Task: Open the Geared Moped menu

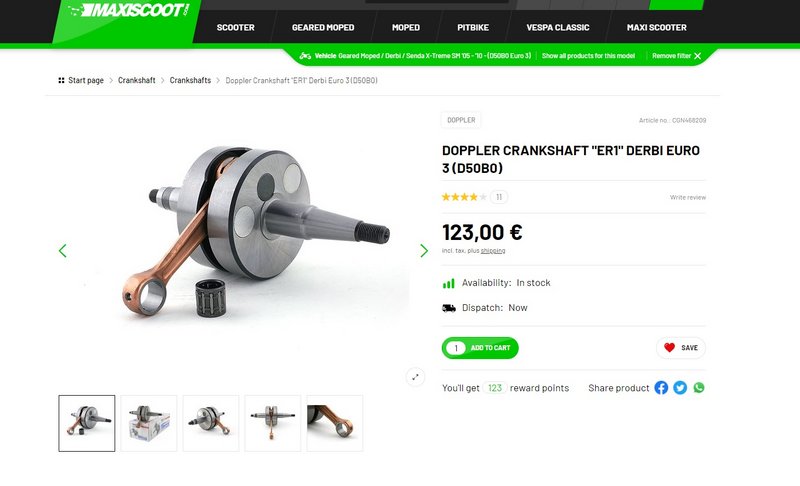Action: 323,28
